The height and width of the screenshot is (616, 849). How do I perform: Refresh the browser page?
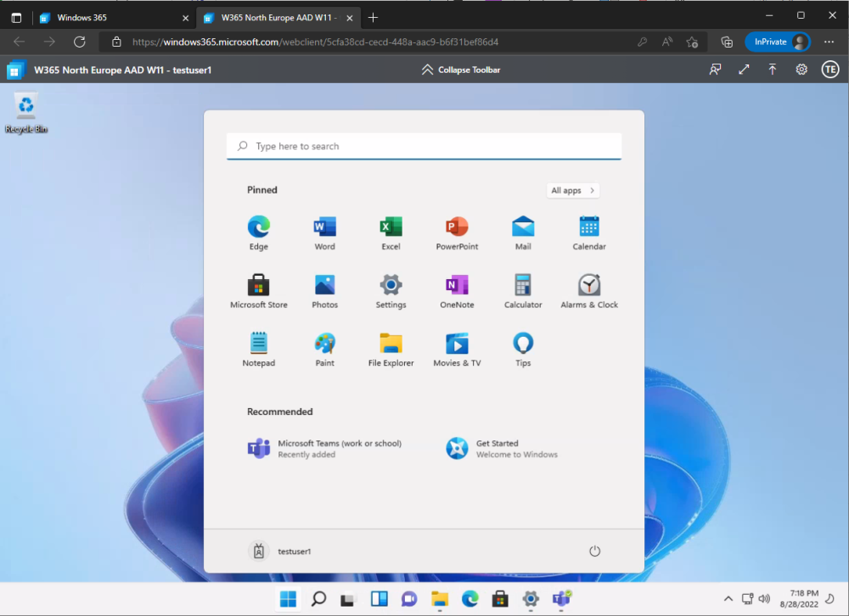[80, 42]
